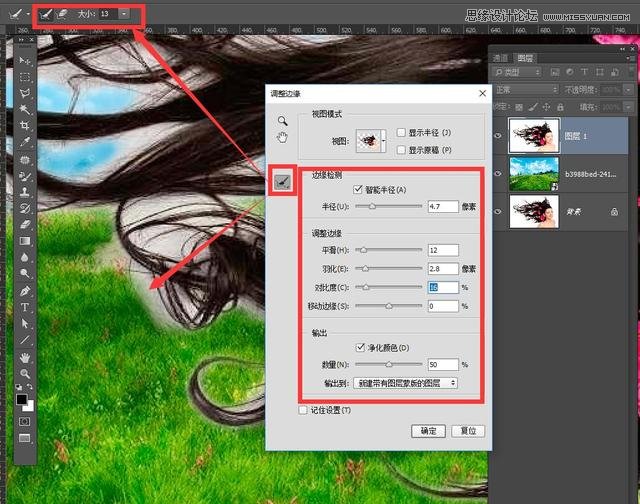The image size is (640, 504).
Task: Select the Dodge tool
Action: (x=25, y=273)
